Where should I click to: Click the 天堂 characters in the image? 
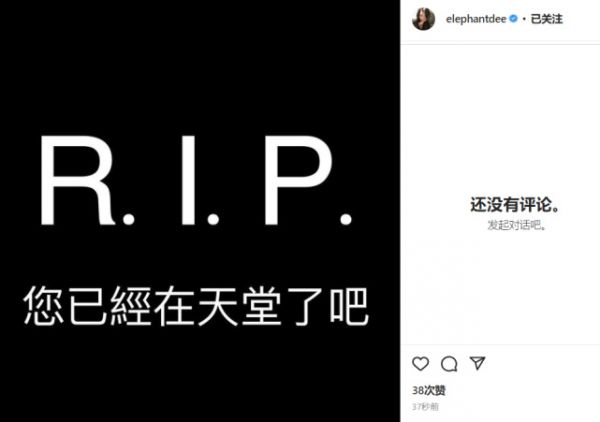pyautogui.click(x=240, y=306)
